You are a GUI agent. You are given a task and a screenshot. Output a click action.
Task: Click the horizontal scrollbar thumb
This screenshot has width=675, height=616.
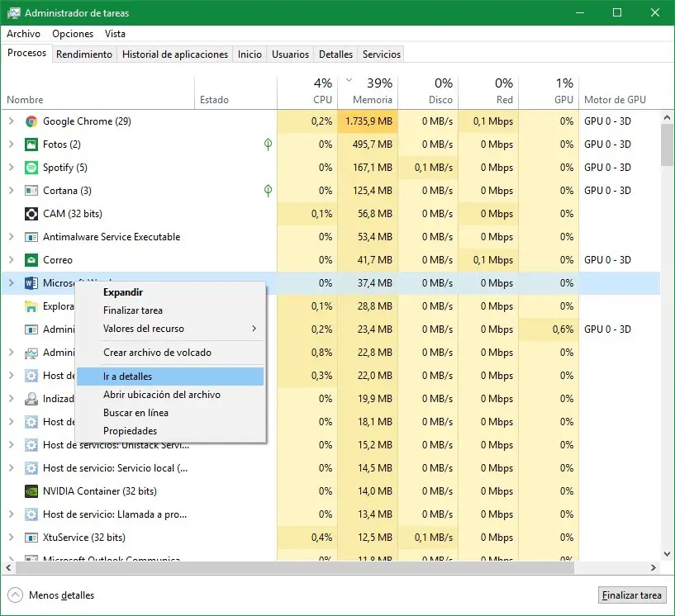(295, 568)
